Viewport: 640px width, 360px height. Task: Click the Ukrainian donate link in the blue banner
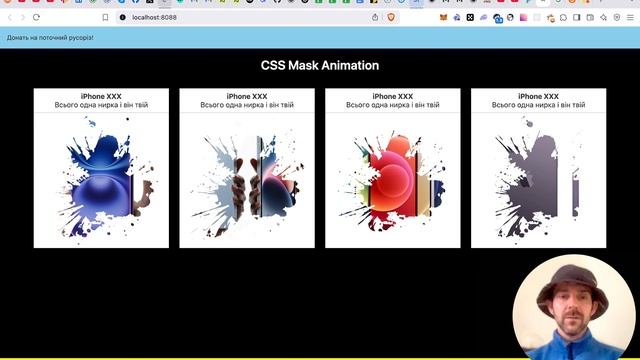pos(50,38)
